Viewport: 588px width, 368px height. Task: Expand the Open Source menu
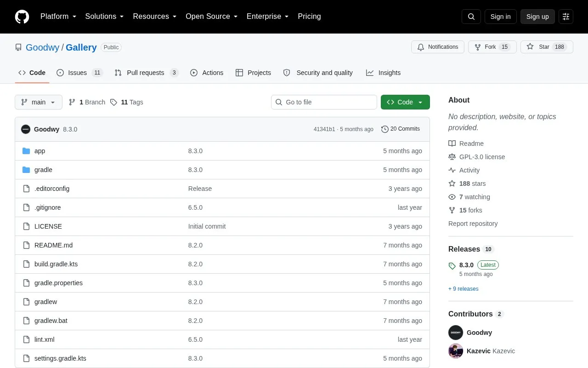pos(212,17)
